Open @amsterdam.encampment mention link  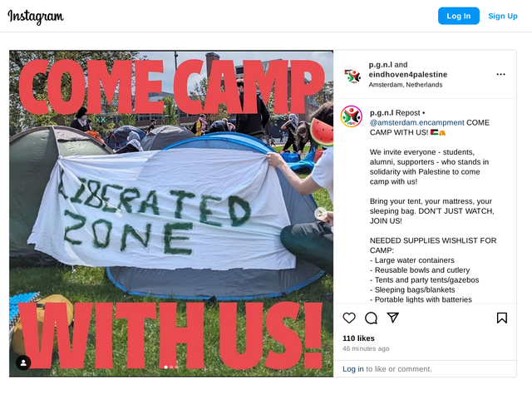[417, 122]
